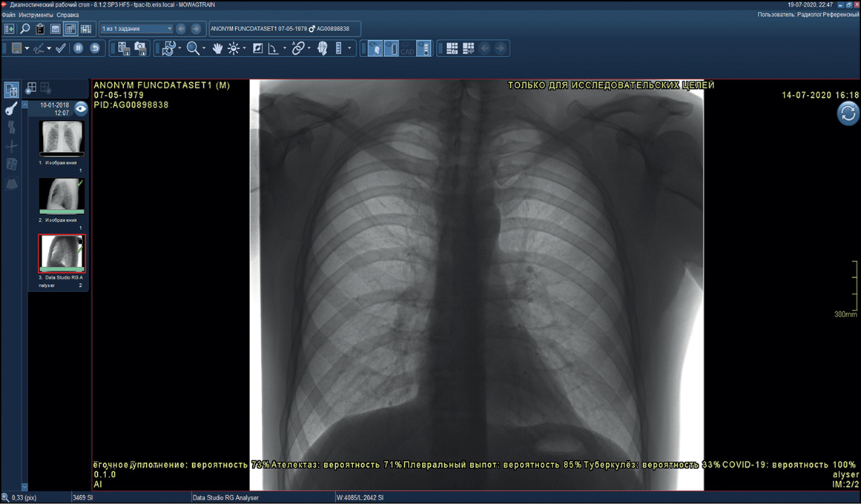Click the blue refresh circle icon
This screenshot has width=861, height=504.
tap(848, 113)
